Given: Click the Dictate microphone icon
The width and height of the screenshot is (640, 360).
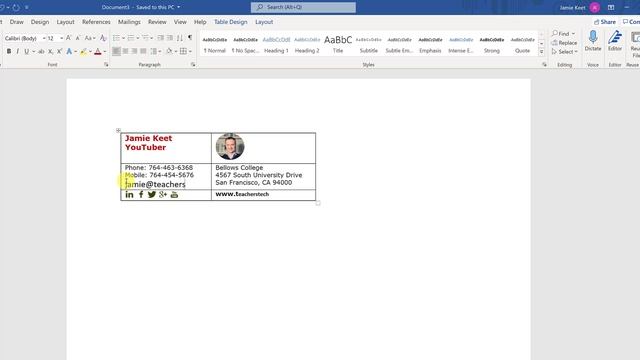Looking at the screenshot, I should [593, 37].
